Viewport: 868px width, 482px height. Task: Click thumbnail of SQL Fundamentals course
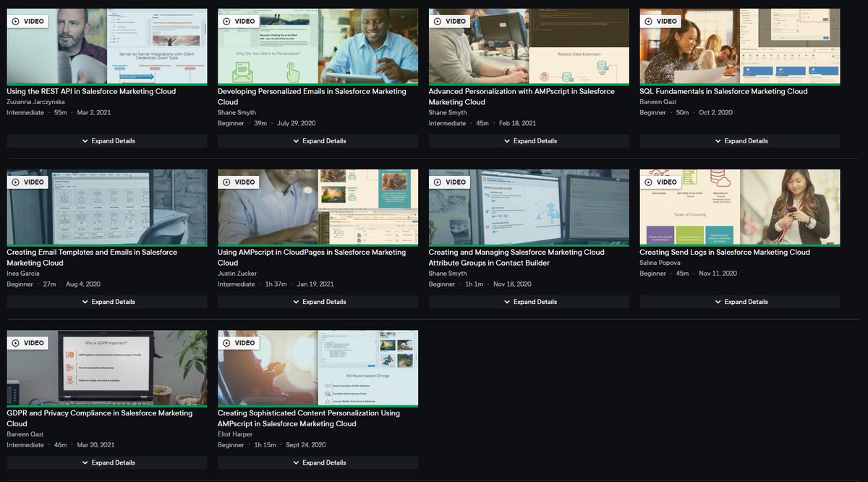pos(740,47)
